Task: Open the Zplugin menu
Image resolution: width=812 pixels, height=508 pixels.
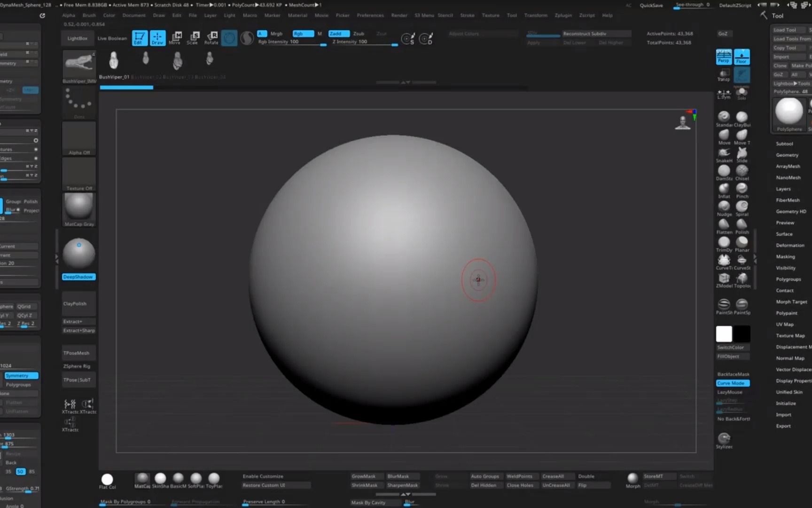Action: [563, 15]
